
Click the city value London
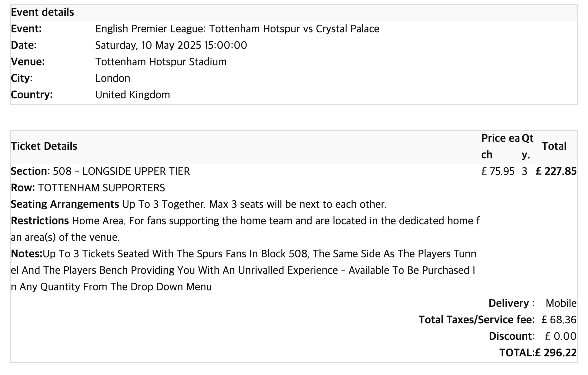pos(113,78)
